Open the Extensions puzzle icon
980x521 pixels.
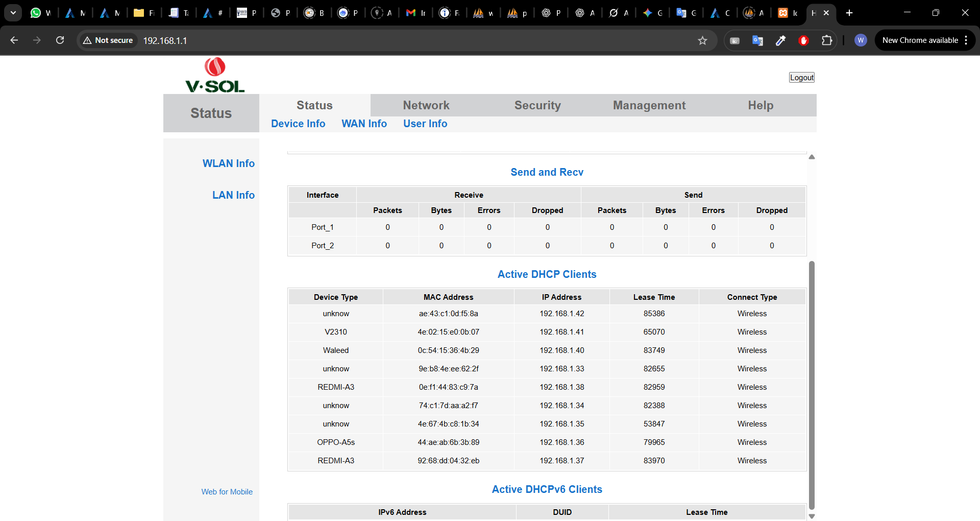point(826,40)
